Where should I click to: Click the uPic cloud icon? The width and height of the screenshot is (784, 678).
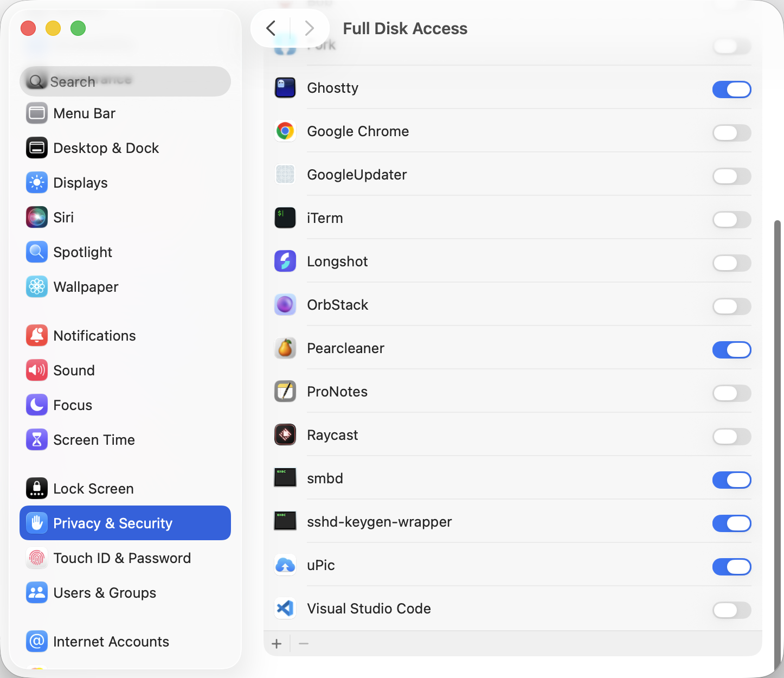[x=285, y=565]
